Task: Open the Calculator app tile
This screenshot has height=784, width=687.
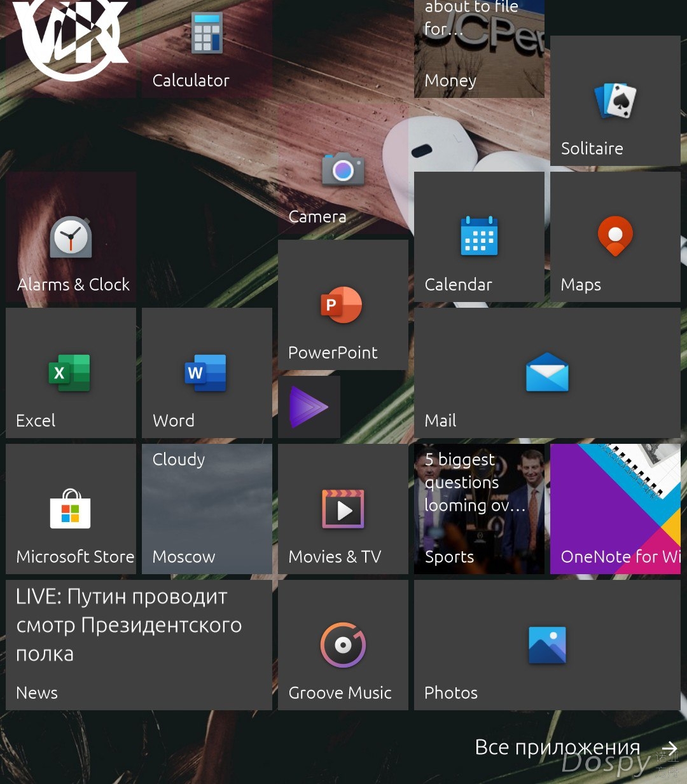Action: click(207, 49)
